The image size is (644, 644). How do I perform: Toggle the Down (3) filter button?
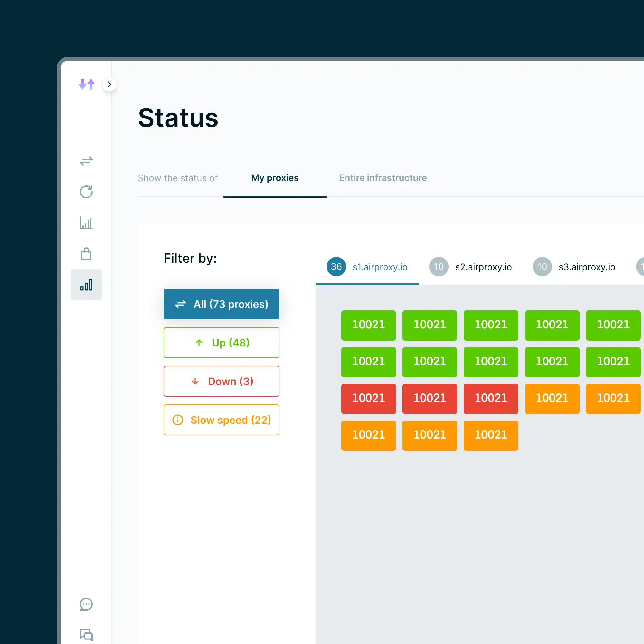221,381
